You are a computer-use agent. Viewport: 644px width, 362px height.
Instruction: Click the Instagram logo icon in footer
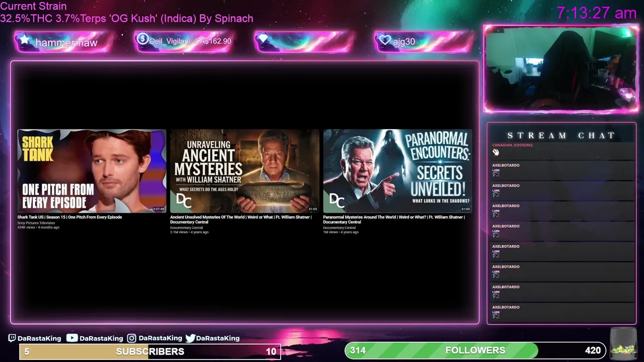132,338
